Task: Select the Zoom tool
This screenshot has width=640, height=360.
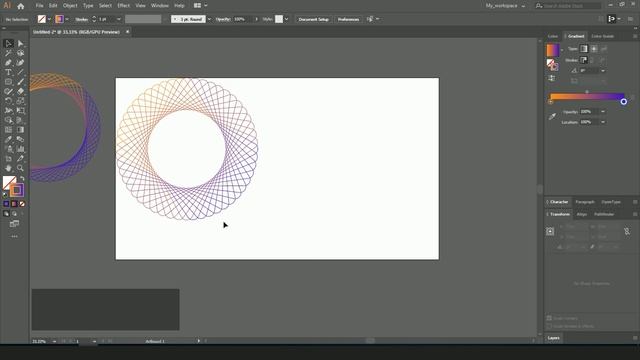Action: pos(20,168)
